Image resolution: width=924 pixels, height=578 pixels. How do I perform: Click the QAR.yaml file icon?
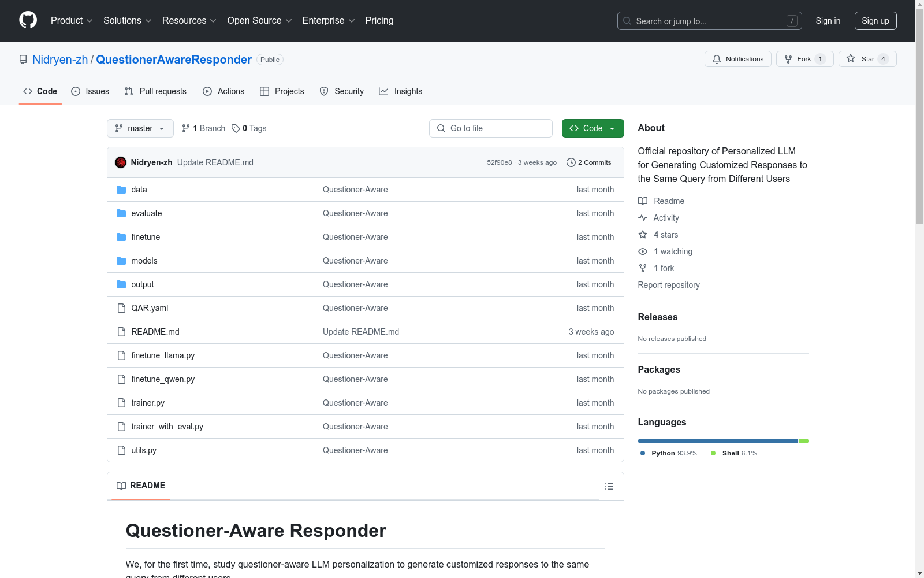click(121, 308)
